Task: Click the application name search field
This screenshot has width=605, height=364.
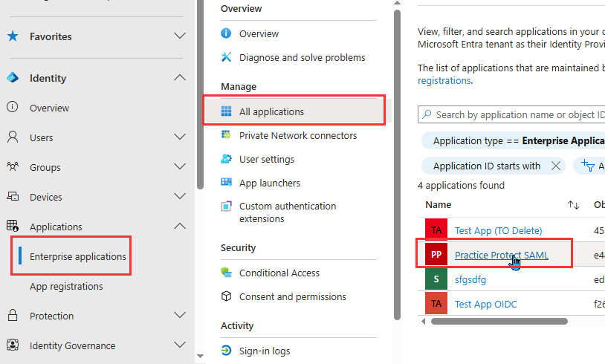Action: 511,114
